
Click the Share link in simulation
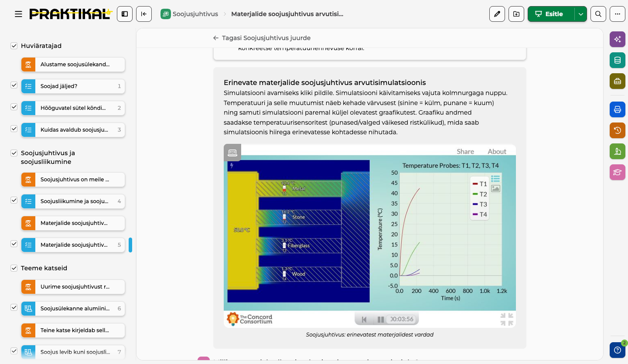point(465,151)
